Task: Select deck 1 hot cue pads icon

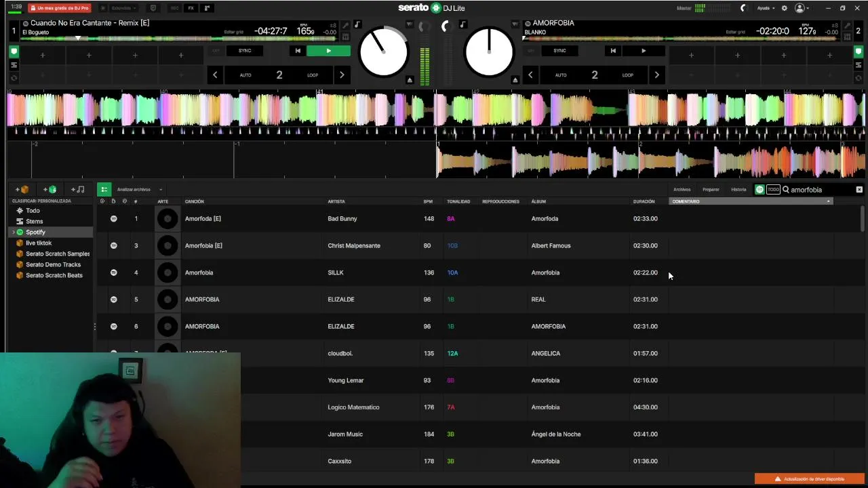Action: (x=14, y=52)
